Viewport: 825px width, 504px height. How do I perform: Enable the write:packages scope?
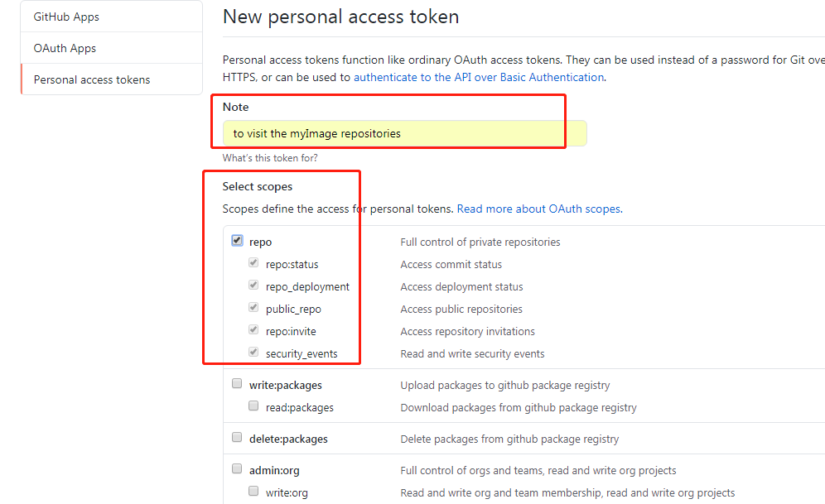(237, 383)
